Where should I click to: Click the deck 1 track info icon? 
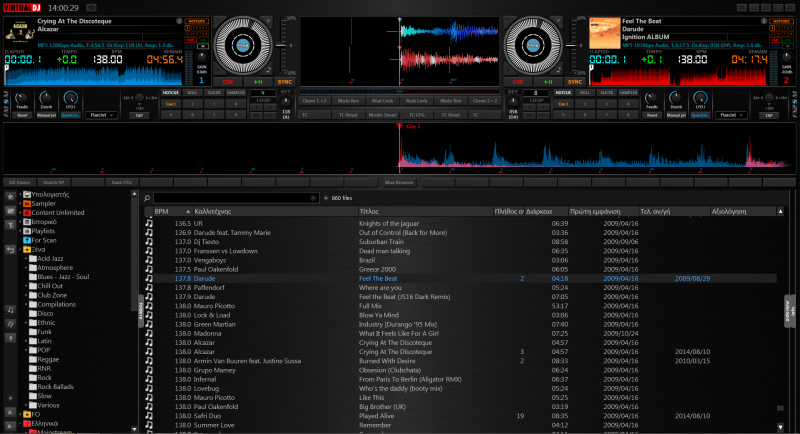tap(179, 21)
